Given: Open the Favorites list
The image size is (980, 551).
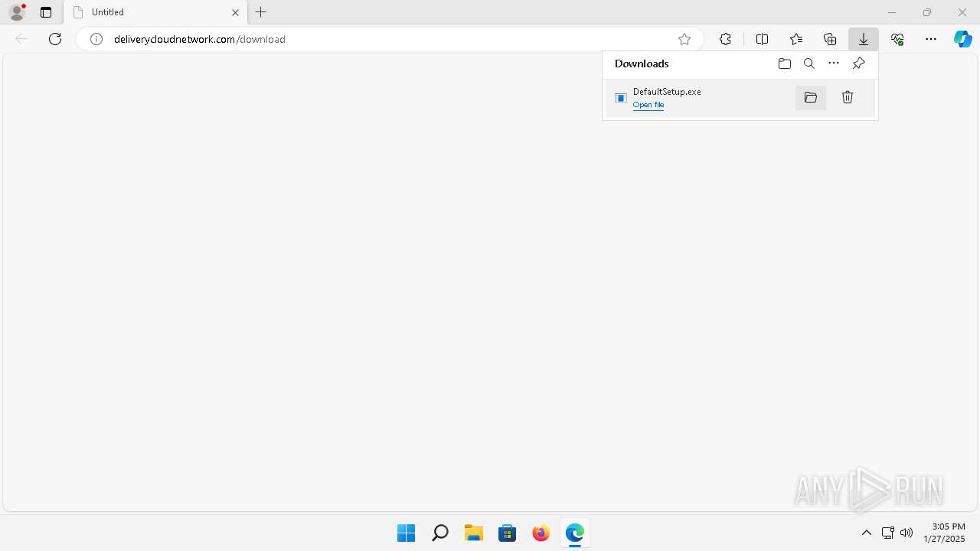Looking at the screenshot, I should point(796,39).
